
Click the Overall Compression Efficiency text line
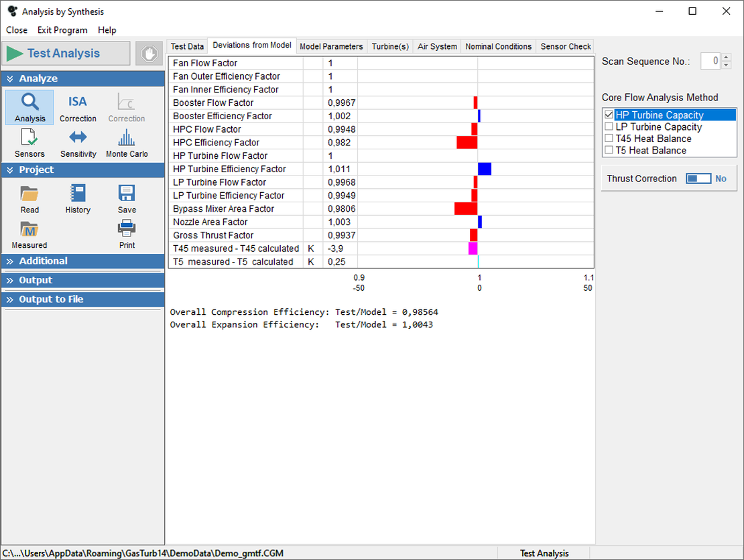[x=304, y=312]
